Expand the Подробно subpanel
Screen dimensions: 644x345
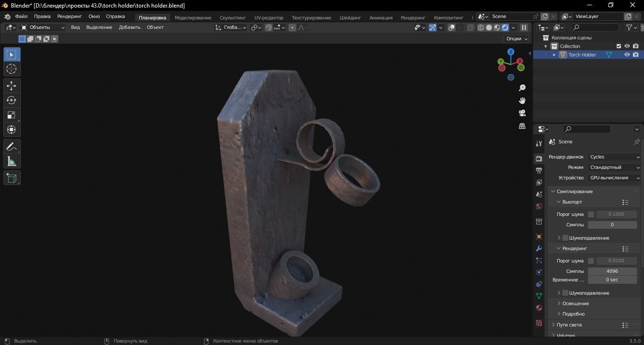[x=573, y=314]
